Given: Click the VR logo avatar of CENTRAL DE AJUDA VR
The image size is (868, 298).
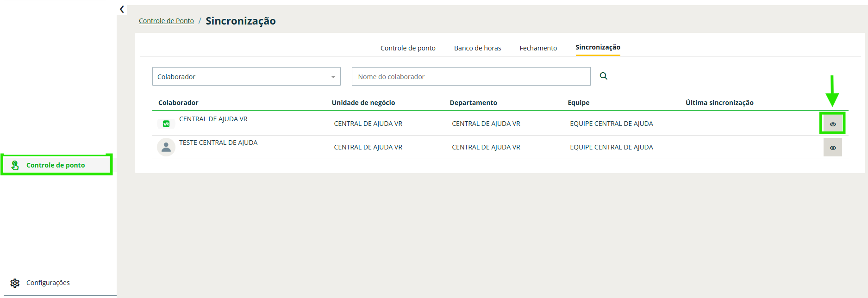Looking at the screenshot, I should [166, 124].
